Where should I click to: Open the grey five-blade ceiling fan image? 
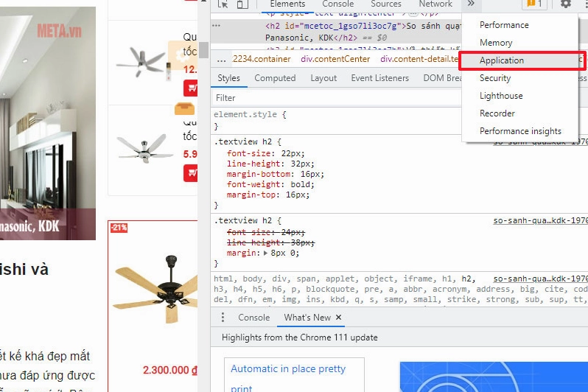(143, 62)
